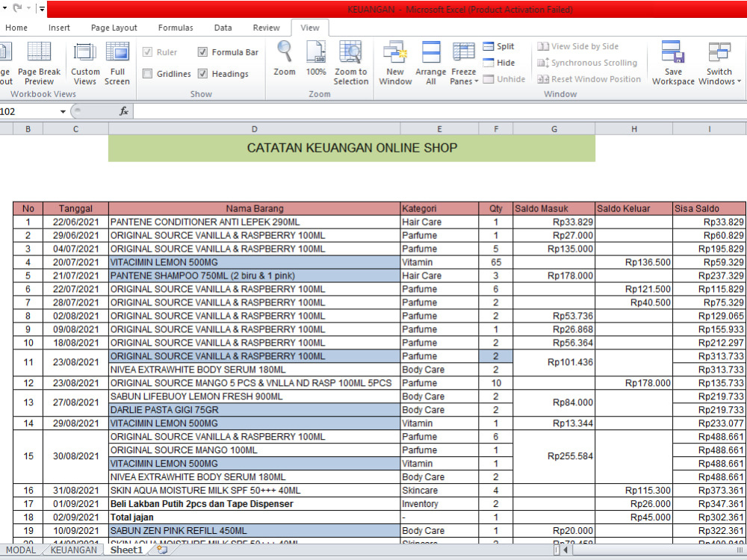
Task: Click the Redo arrow in quick access toolbar
Action: click(17, 8)
